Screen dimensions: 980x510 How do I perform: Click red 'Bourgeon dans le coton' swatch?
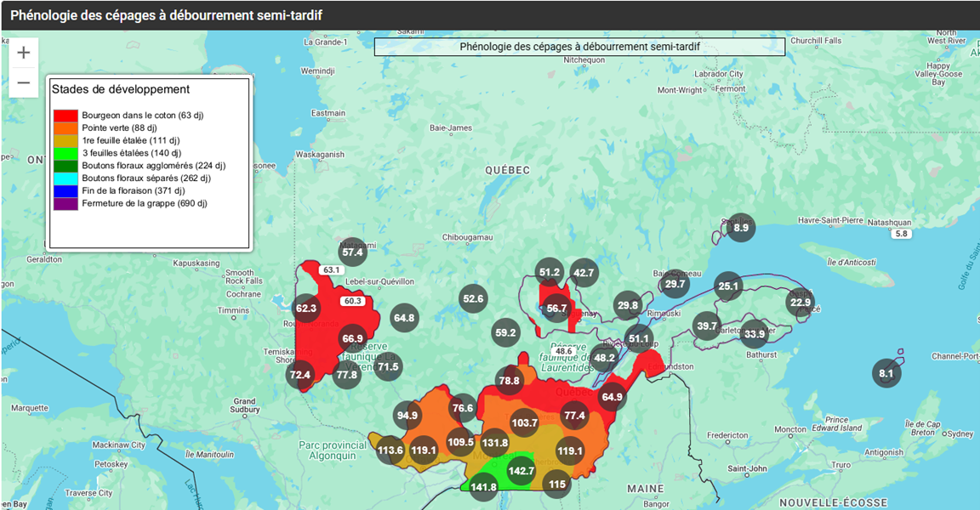tap(66, 115)
